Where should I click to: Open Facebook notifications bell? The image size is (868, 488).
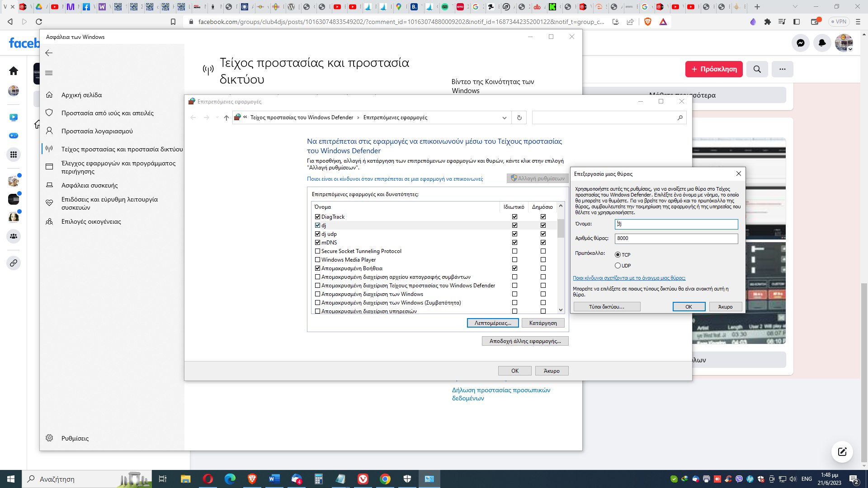tap(822, 43)
